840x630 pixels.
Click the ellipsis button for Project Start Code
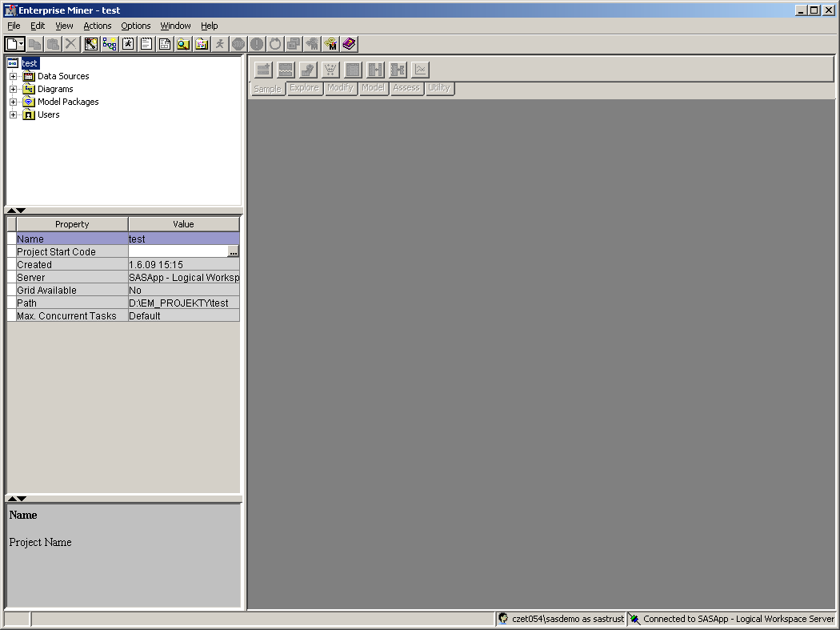point(233,252)
